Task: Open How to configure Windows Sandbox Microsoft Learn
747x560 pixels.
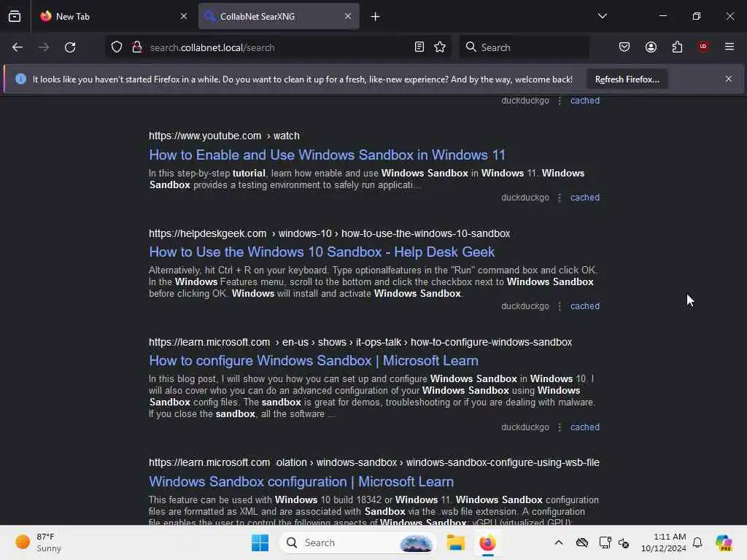Action: [x=314, y=360]
